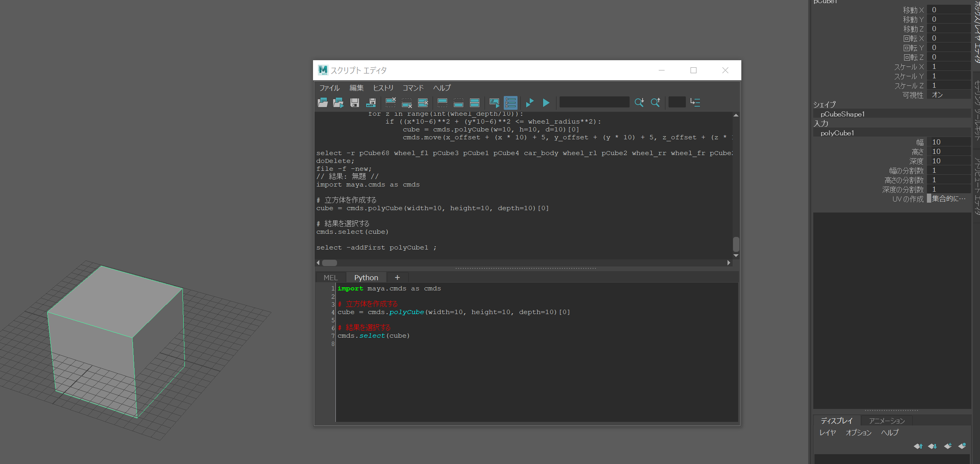
Task: Toggle Show Both panes layout button
Action: tap(475, 103)
